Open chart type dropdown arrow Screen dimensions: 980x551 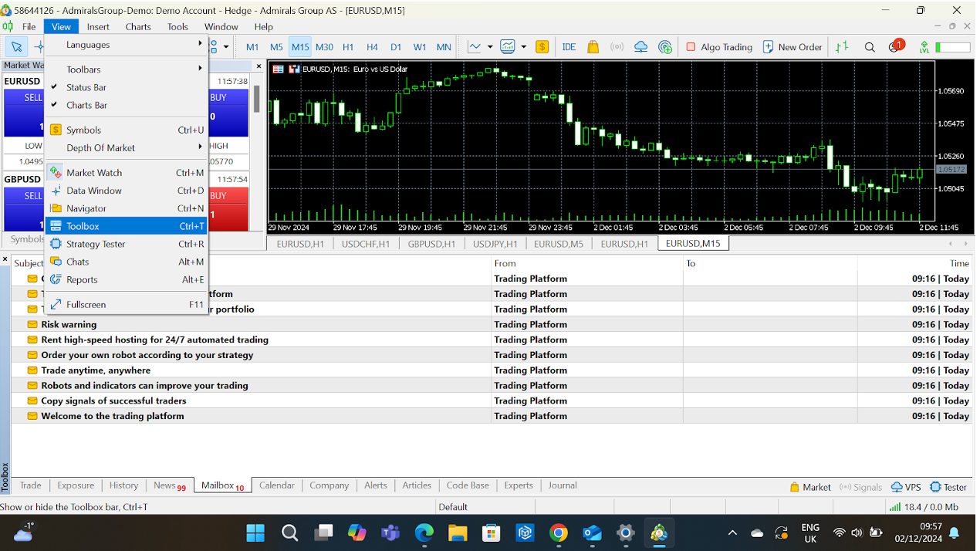[x=490, y=47]
